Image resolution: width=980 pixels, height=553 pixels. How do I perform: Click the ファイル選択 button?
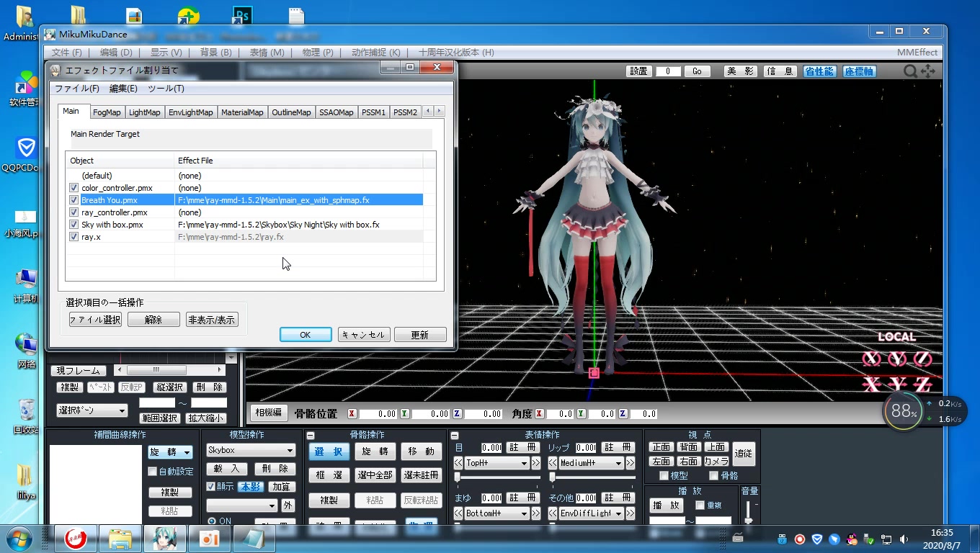(95, 320)
